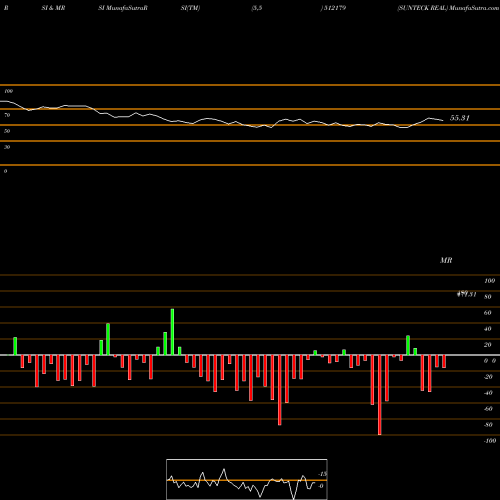The image size is (500, 500).
Task: Click the "(5,5" parameter text in header
Action: (x=257, y=8)
